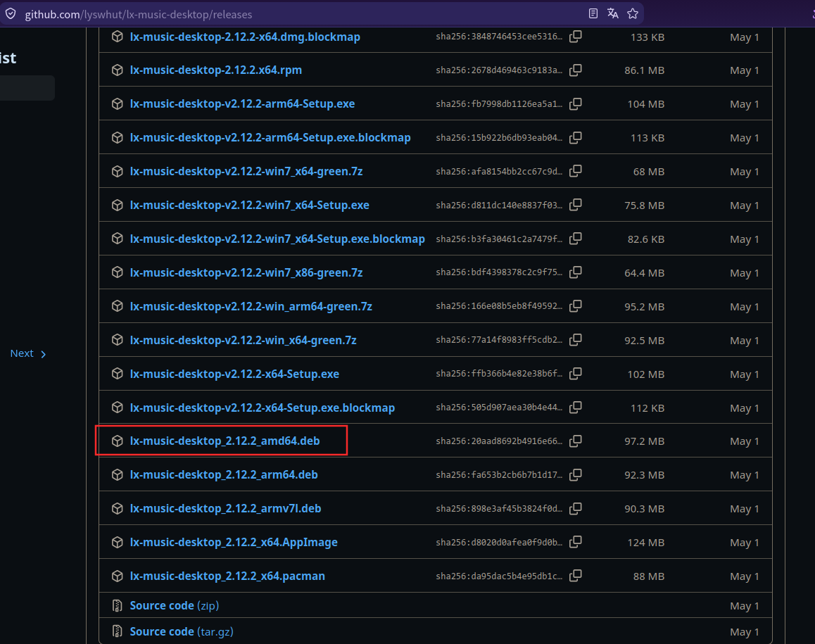Download lx-music-desktop_2.12.2_x64.pacman
This screenshot has height=644, width=815.
[x=227, y=576]
